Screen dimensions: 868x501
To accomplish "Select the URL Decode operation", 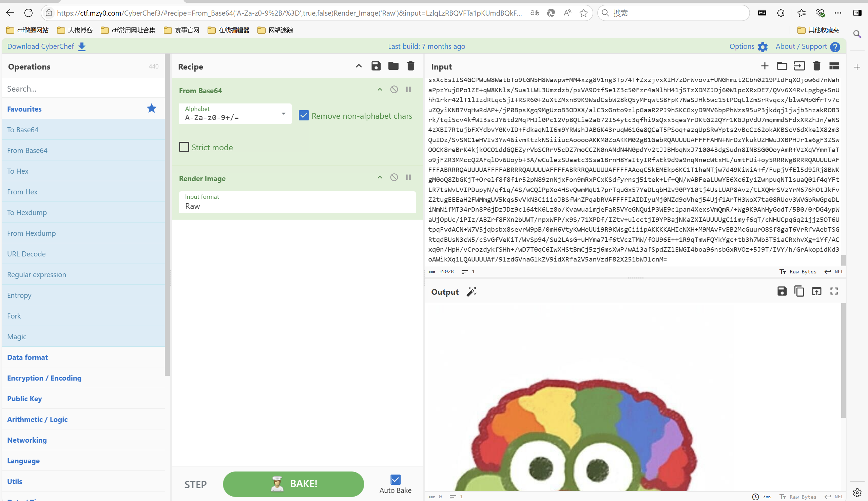I will pyautogui.click(x=83, y=254).
